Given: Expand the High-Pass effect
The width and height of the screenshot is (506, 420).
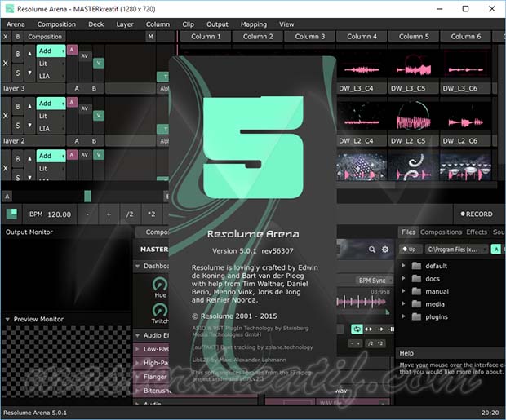Looking at the screenshot, I should 137,363.
